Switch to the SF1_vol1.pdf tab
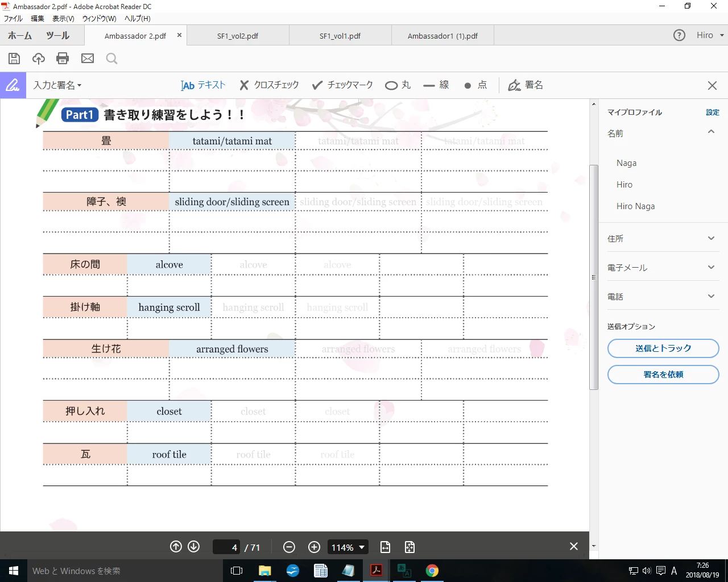The image size is (728, 582). click(340, 36)
